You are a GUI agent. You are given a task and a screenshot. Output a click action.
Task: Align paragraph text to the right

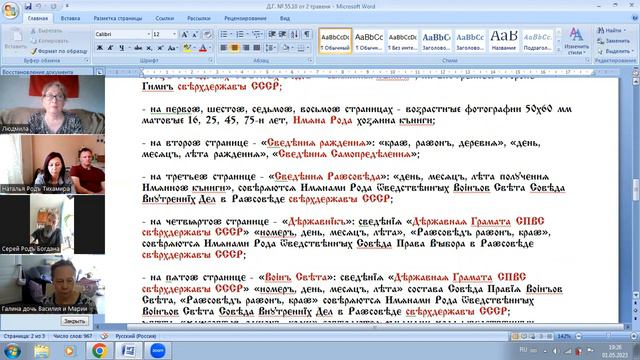[246, 48]
